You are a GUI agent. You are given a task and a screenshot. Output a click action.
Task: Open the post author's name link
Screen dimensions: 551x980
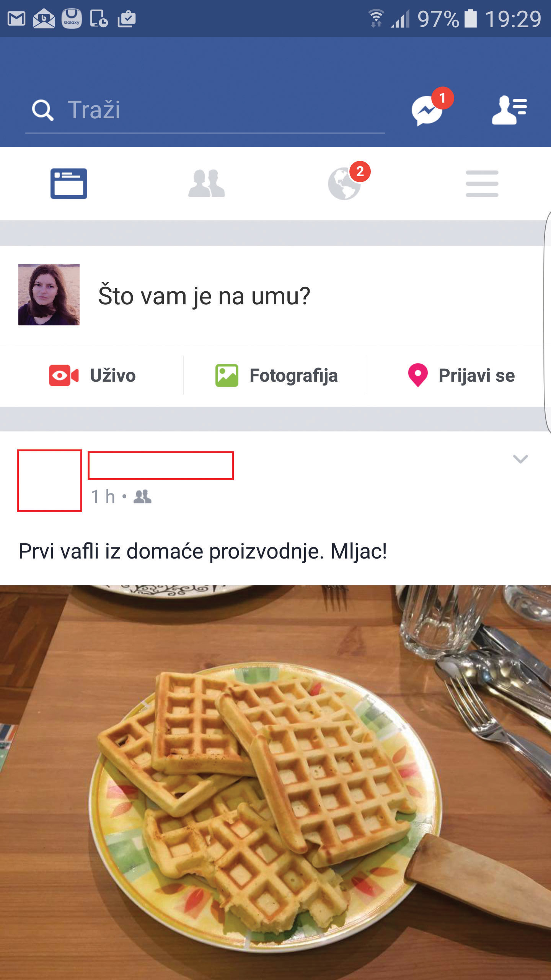[161, 465]
